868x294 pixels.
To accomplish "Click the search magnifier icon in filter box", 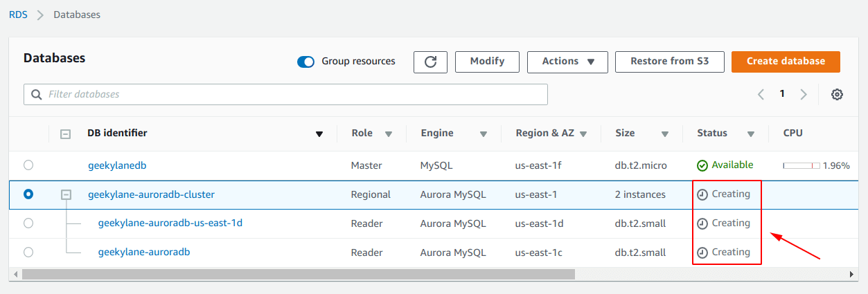I will coord(36,94).
